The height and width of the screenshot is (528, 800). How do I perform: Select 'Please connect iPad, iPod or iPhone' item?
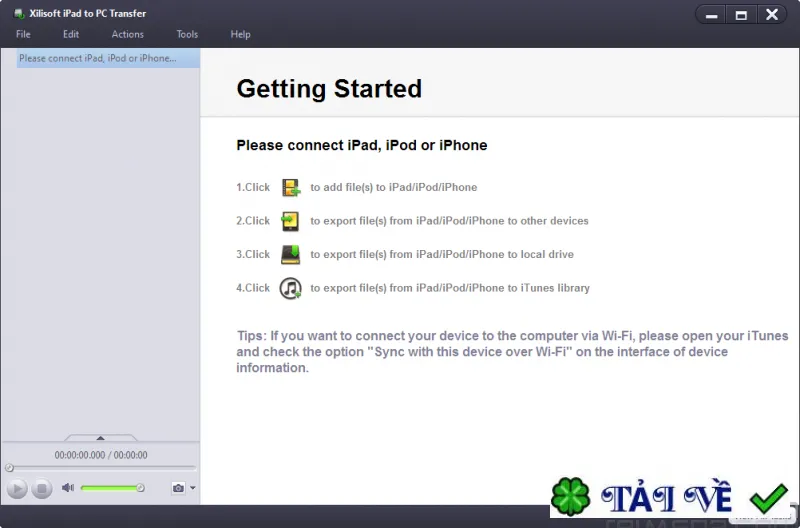click(x=108, y=58)
